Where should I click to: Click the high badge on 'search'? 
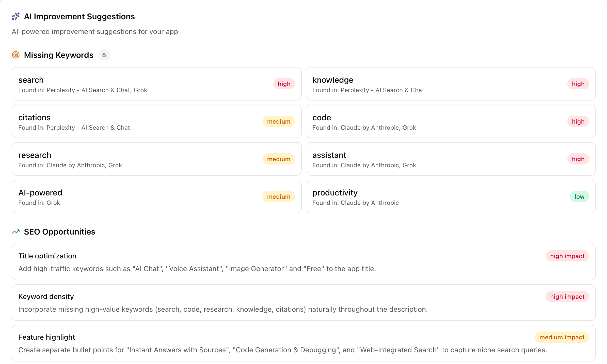click(x=284, y=84)
